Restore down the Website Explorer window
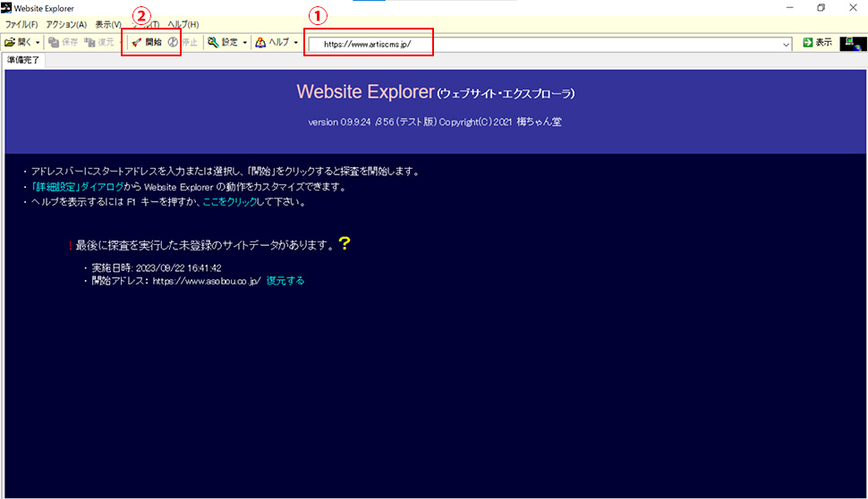 pyautogui.click(x=821, y=8)
